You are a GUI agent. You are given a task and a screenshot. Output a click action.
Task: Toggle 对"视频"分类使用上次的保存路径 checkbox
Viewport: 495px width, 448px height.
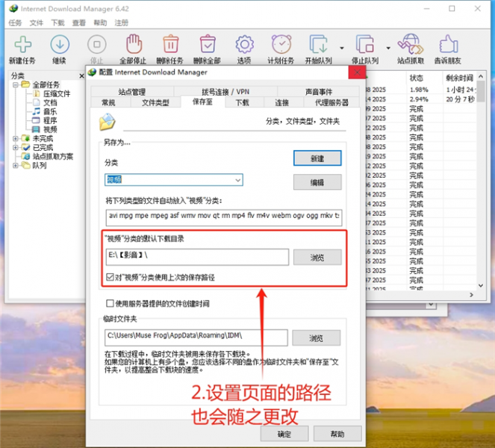110,277
